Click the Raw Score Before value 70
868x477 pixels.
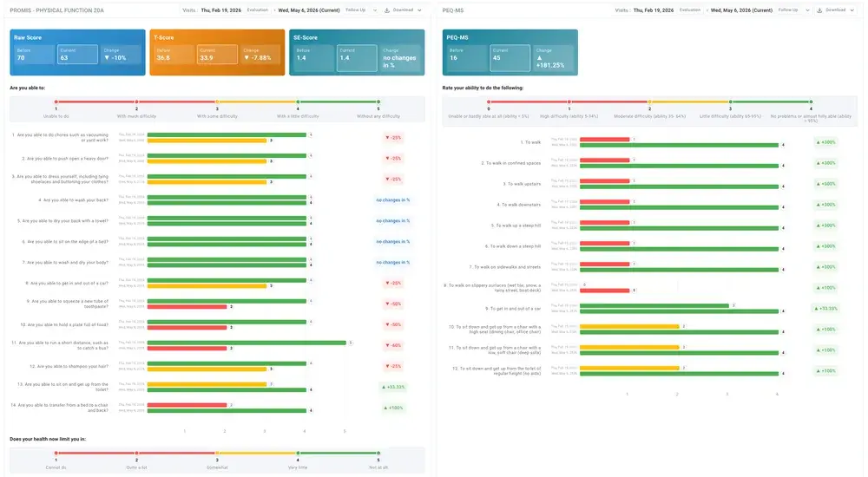[21, 57]
